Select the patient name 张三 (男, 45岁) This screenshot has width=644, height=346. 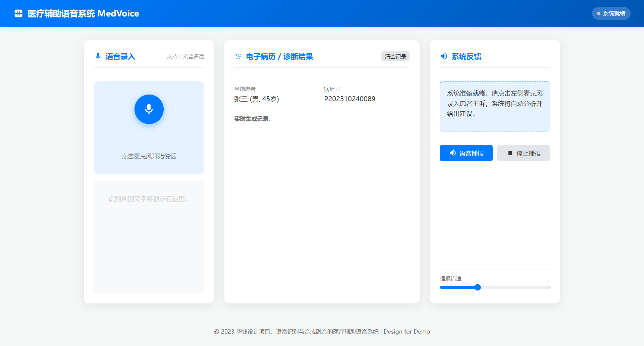tap(257, 99)
